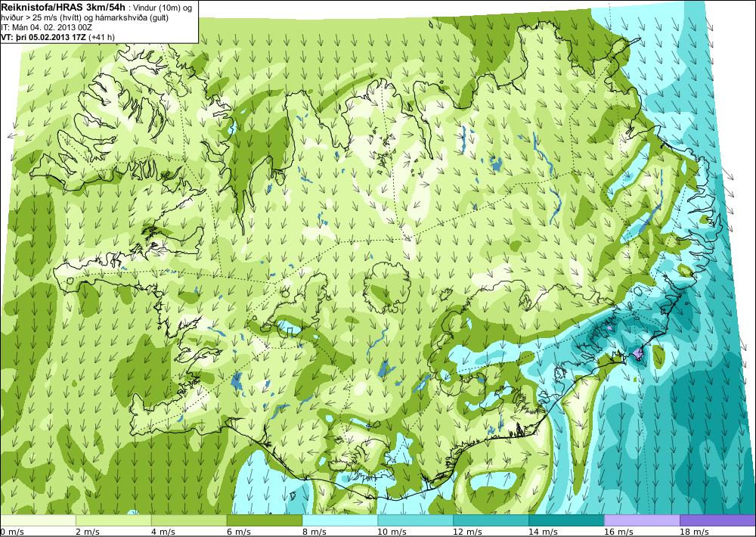
Task: Click the "12 m/s" legend label
Action: 467,532
